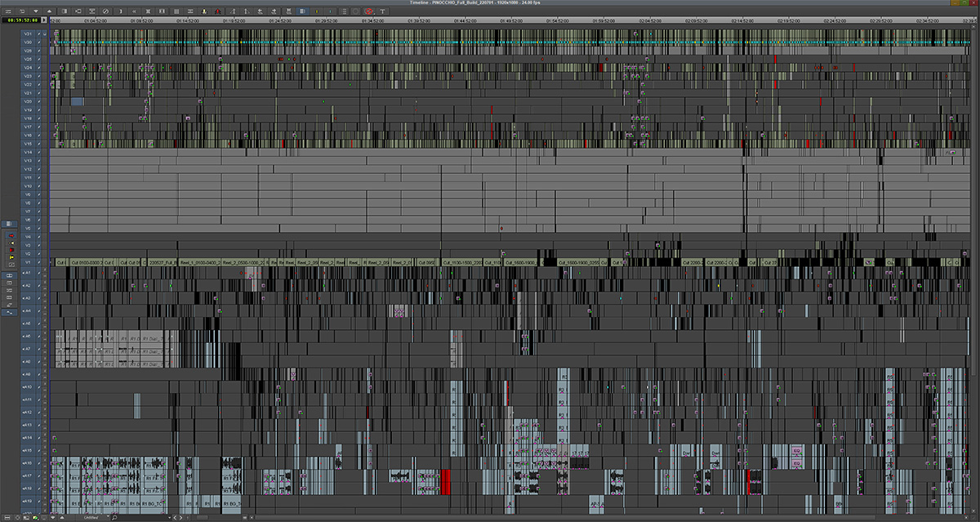This screenshot has width=980, height=522.
Task: Select the yellow Extract/Splice-In segment arrow tool
Action: coord(11,243)
